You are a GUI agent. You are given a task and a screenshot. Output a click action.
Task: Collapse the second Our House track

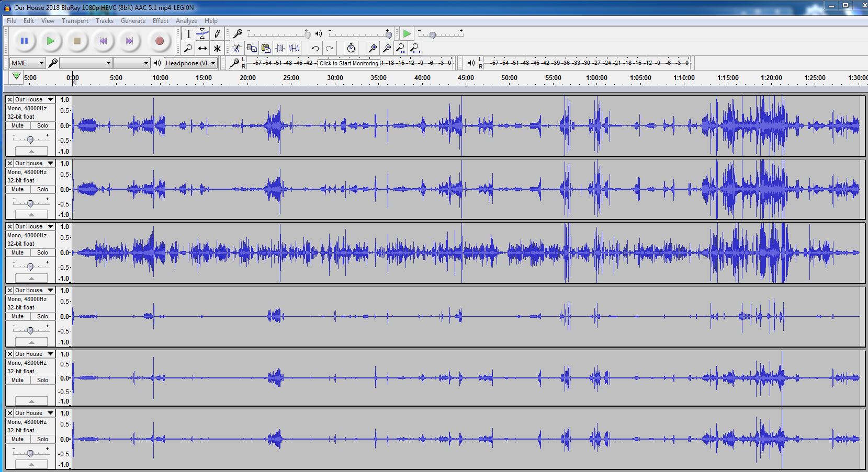tap(31, 214)
